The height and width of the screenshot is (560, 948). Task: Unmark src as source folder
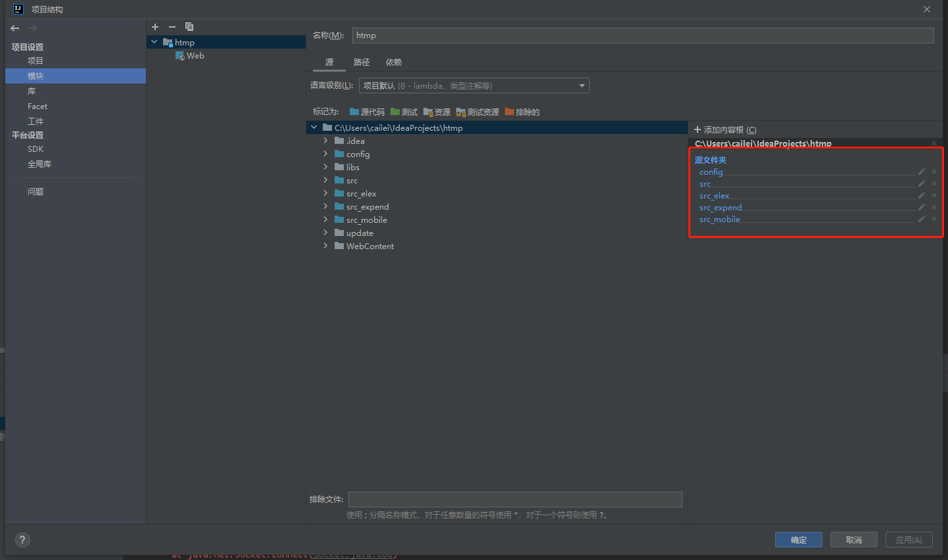coord(934,184)
